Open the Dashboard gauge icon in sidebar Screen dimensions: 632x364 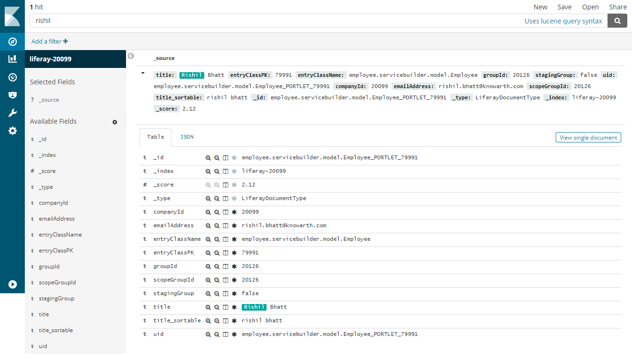pyautogui.click(x=13, y=77)
